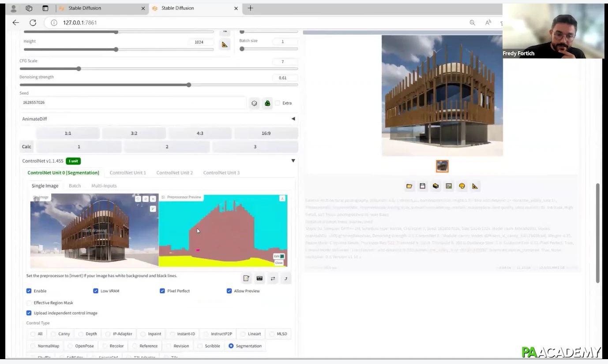Click the Edit button on preprocessor preview
This screenshot has height=364, width=608.
click(x=279, y=256)
